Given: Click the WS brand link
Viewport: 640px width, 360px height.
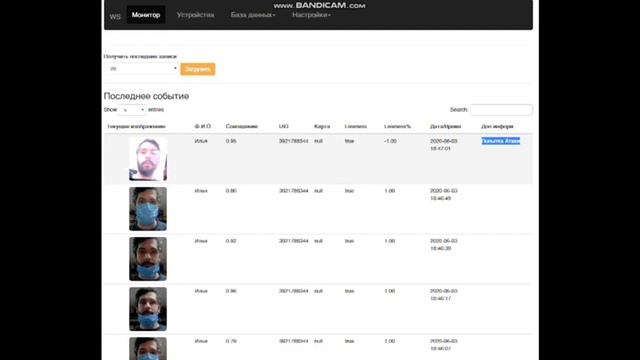Looking at the screenshot, I should click(x=115, y=17).
